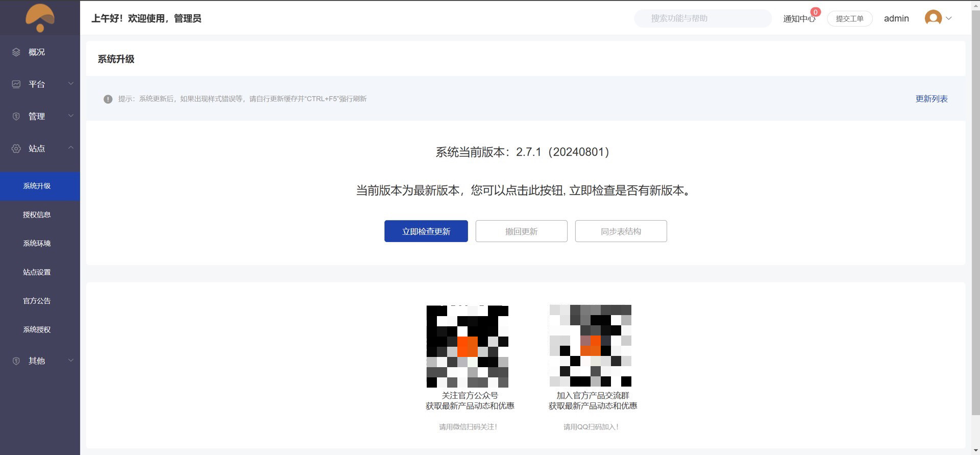Click the 系统升级 page heading
The width and height of the screenshot is (980, 455).
click(116, 59)
